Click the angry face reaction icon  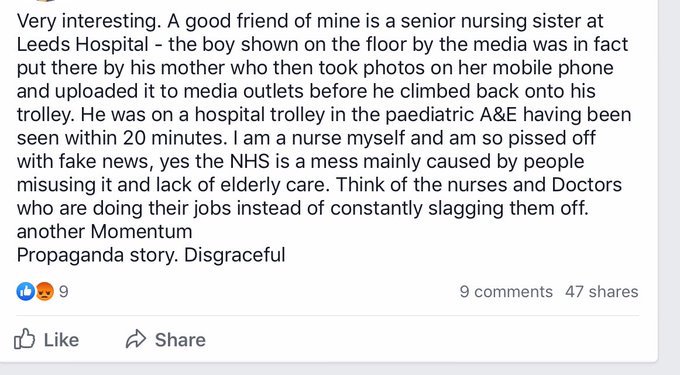pos(44,292)
